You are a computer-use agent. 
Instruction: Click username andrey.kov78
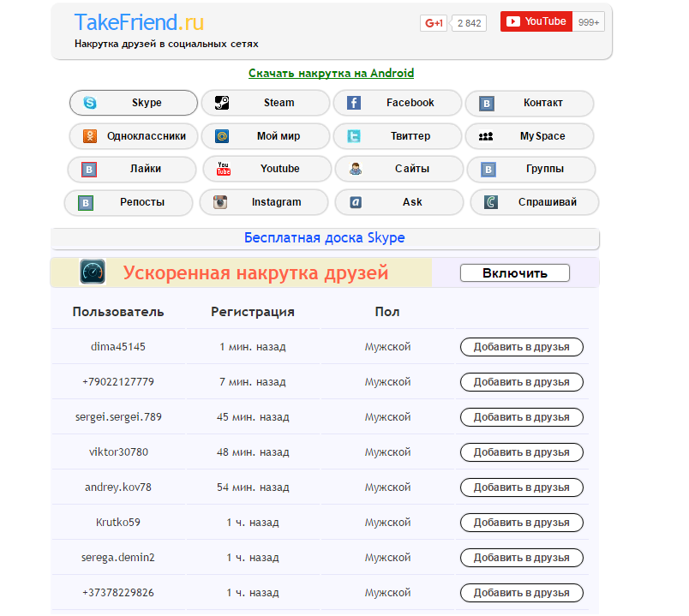click(x=118, y=487)
